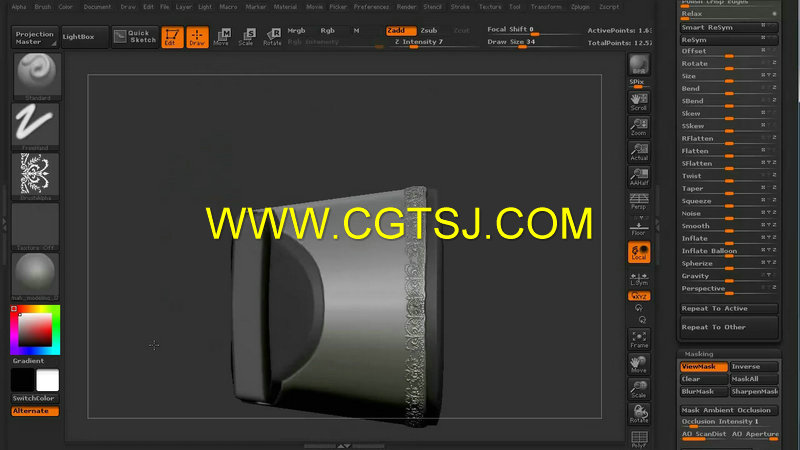
Task: Toggle M material mode
Action: pos(357,31)
